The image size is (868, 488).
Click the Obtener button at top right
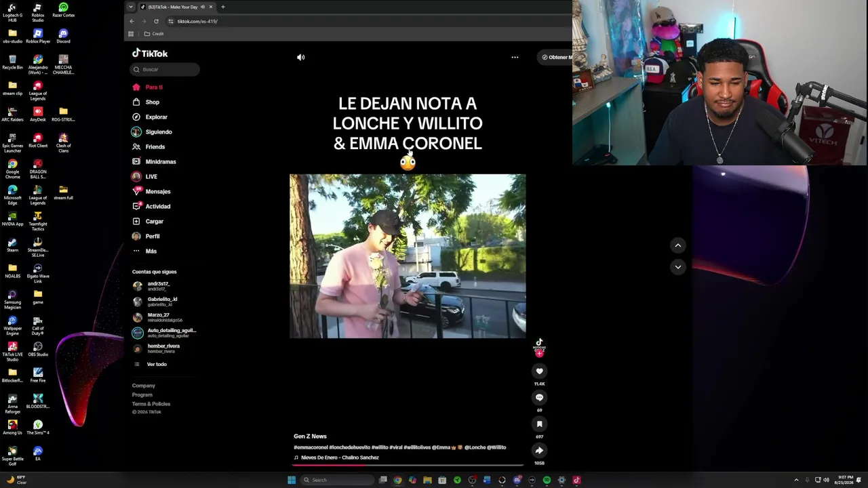tap(557, 58)
